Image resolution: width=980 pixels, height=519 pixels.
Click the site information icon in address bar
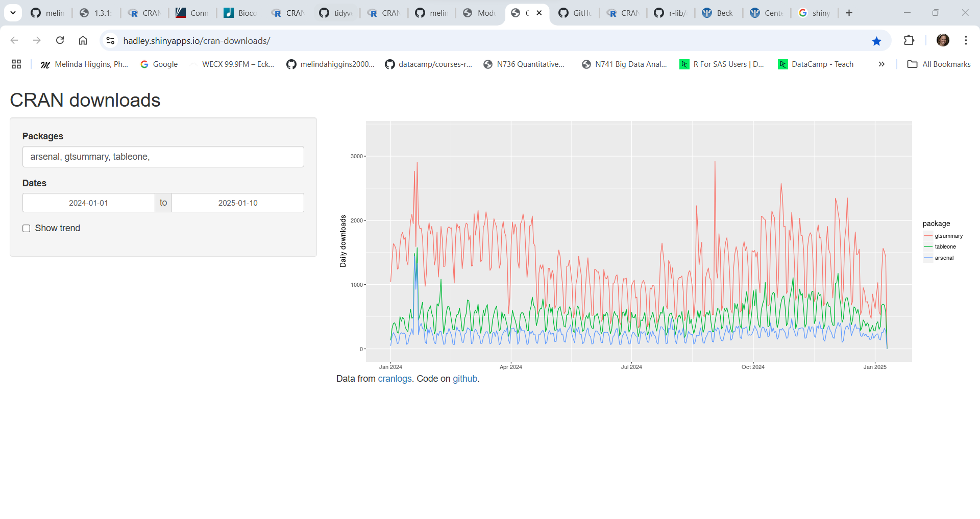click(110, 40)
